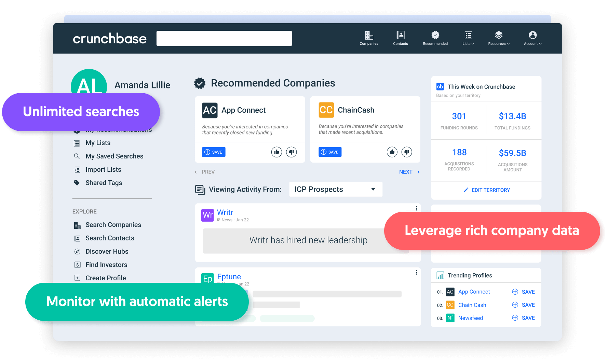Image resolution: width=607 pixels, height=364 pixels.
Task: Go to NEXT recommended companies
Action: (x=409, y=172)
